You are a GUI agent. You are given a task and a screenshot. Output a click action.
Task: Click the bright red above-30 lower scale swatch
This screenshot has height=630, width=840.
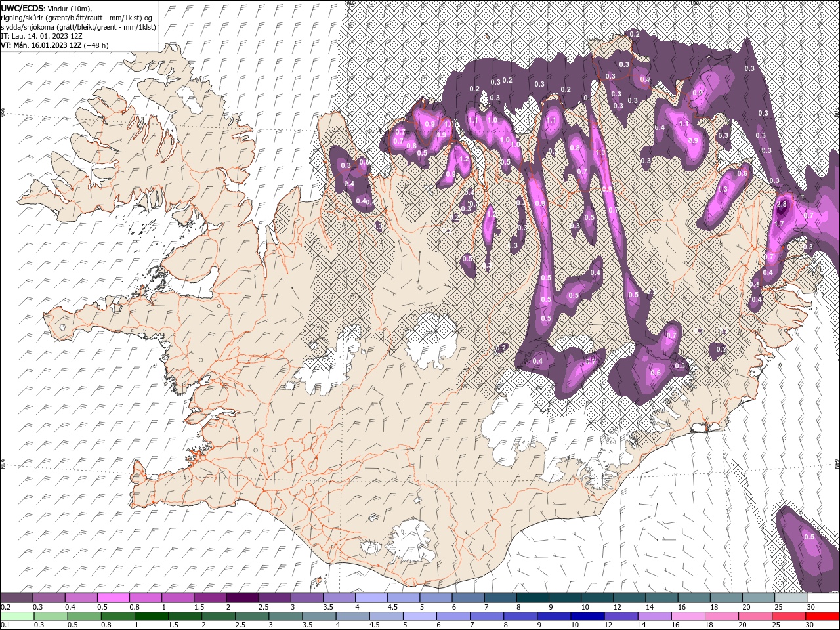click(x=822, y=616)
